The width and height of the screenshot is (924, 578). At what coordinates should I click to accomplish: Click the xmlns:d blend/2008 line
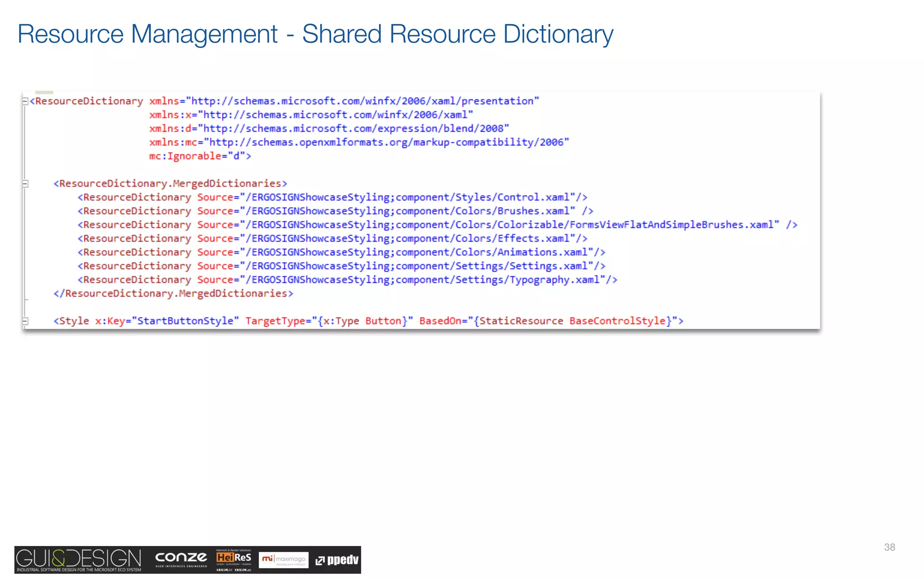[x=329, y=129]
